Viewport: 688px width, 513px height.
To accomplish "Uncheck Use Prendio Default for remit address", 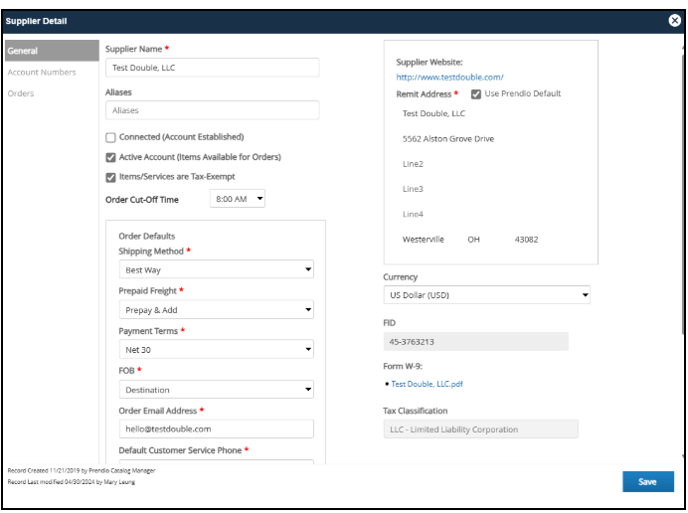I will (476, 94).
